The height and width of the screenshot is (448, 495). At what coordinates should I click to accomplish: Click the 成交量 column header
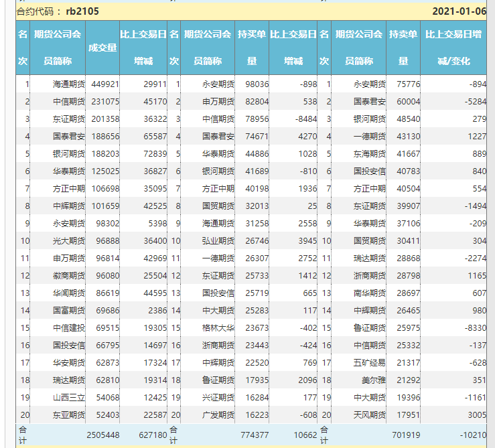click(102, 48)
